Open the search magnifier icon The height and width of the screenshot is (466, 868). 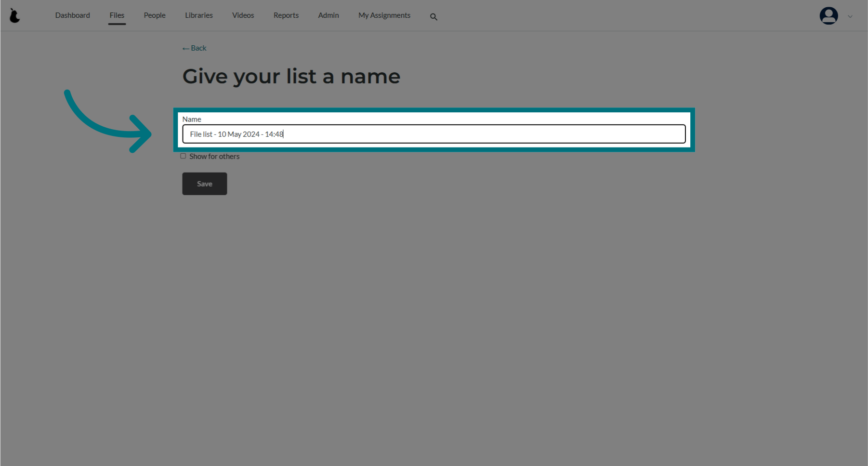(x=434, y=17)
